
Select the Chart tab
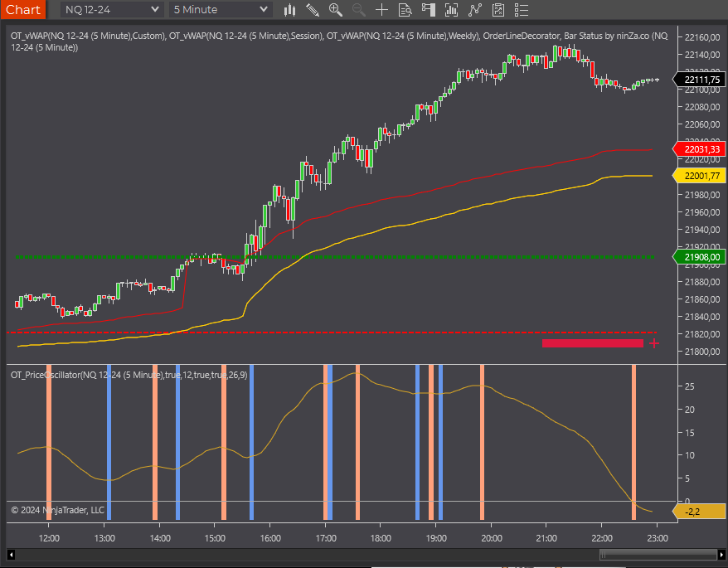[22, 10]
